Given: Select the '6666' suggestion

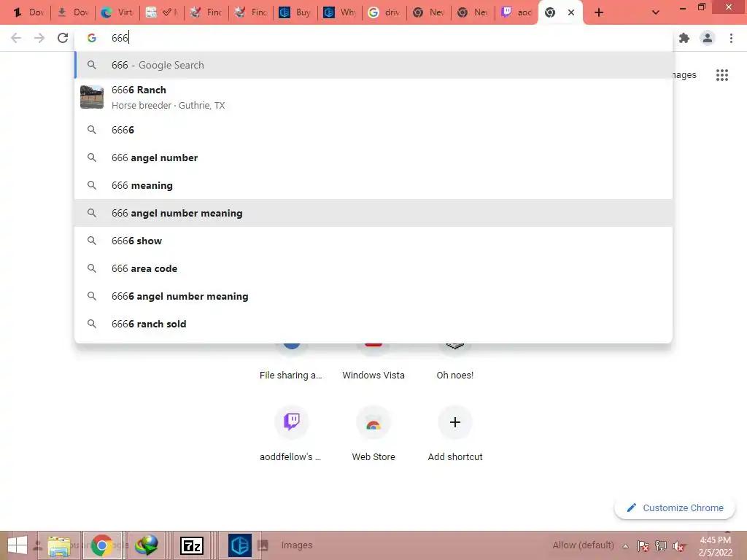Looking at the screenshot, I should click(x=373, y=130).
